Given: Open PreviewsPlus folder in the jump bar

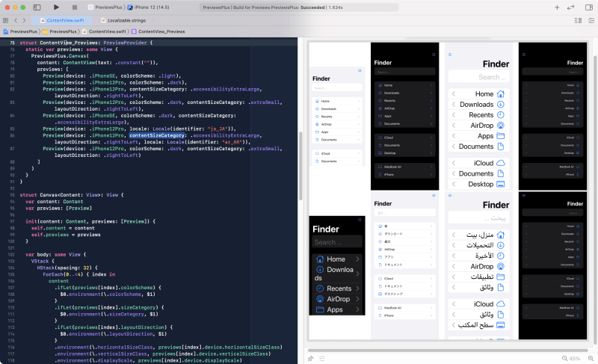Looking at the screenshot, I should [60, 31].
